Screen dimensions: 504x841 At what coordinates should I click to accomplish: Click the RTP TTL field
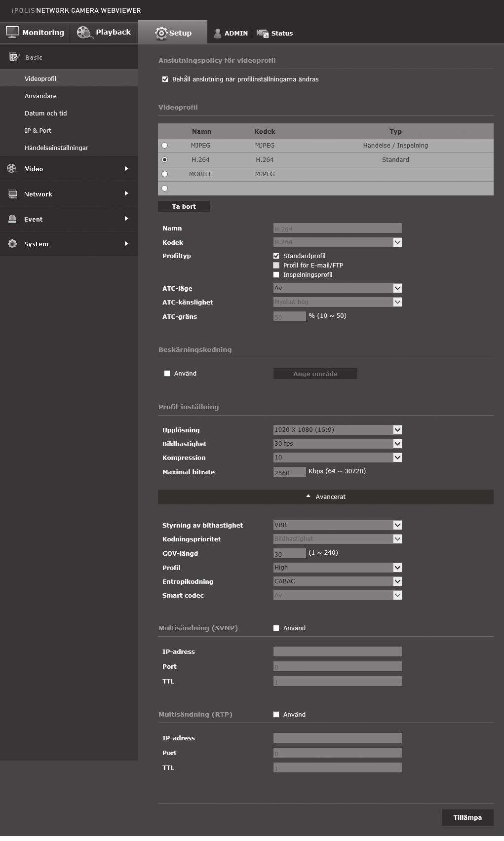pos(338,767)
